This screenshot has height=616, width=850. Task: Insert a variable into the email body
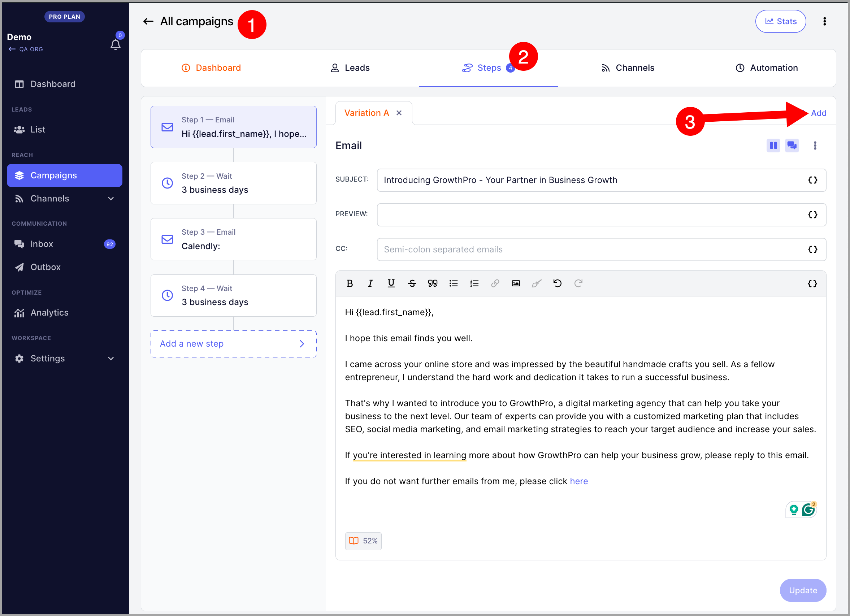tap(812, 284)
